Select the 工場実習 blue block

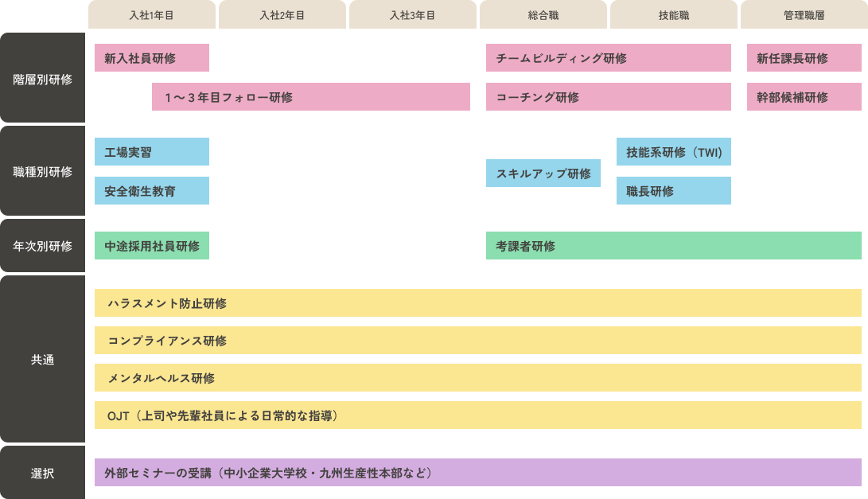tap(151, 152)
